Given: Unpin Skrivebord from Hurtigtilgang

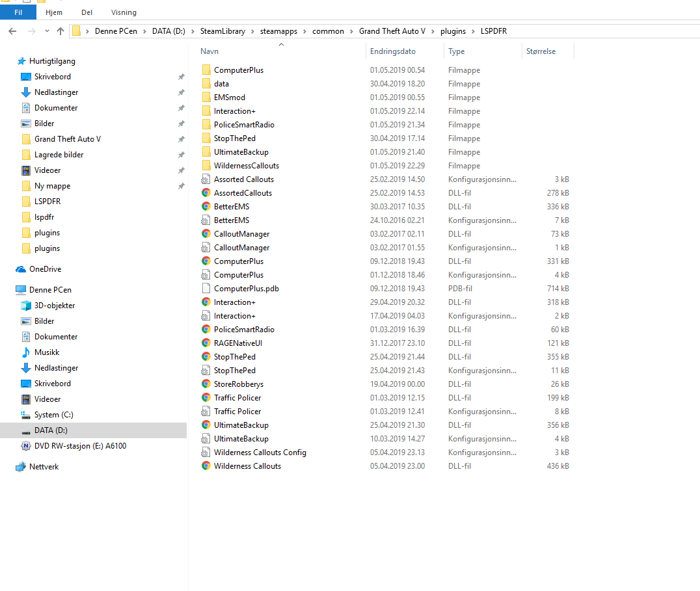Looking at the screenshot, I should click(x=181, y=76).
